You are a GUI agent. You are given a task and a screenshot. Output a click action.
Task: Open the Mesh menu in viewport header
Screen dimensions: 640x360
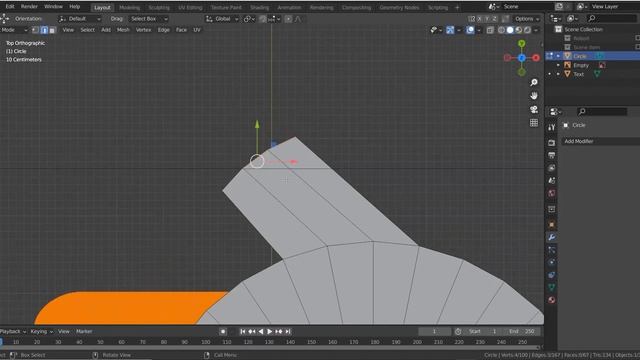[123, 30]
